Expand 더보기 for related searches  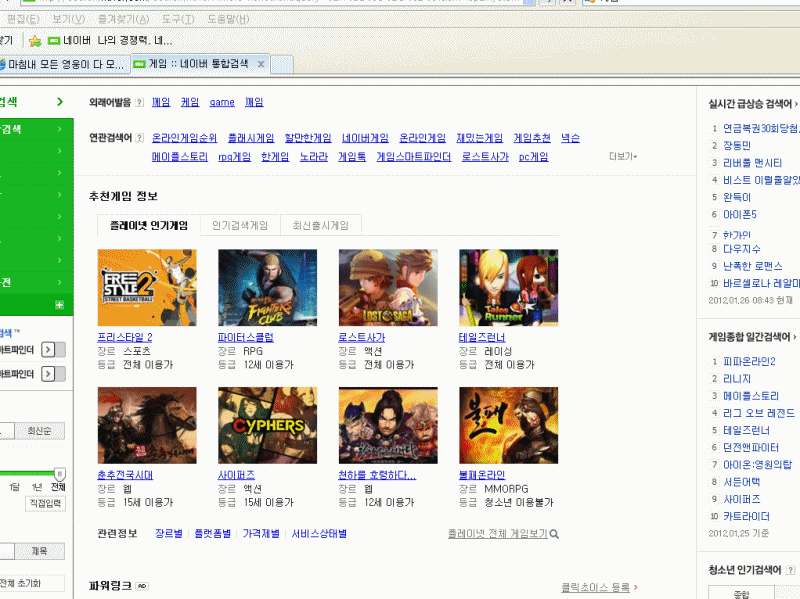[x=623, y=156]
